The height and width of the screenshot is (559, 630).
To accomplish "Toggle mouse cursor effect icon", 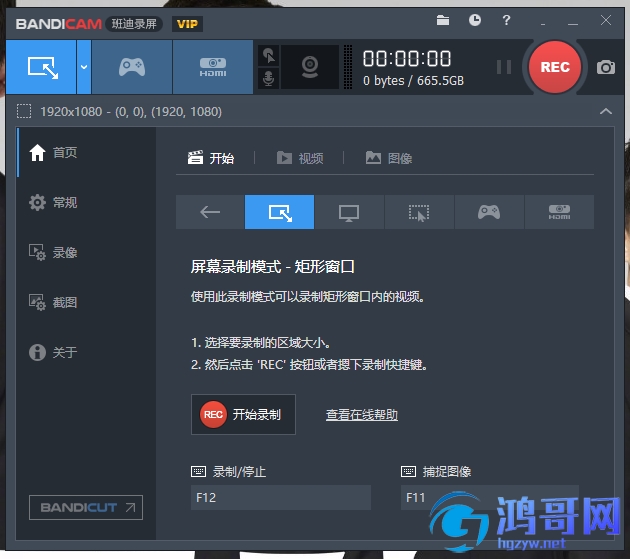I will [x=268, y=56].
